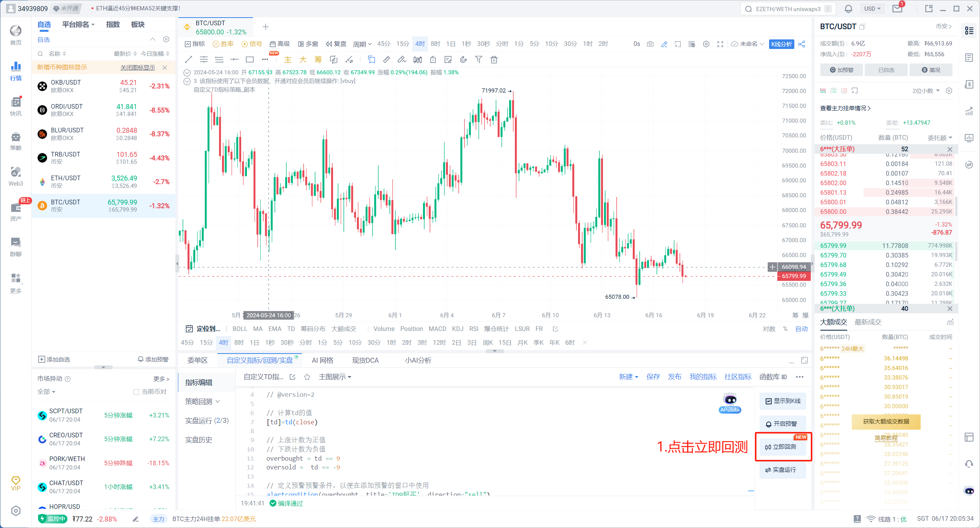Switch to the 最新成交 tab
The height and width of the screenshot is (528, 980).
click(x=868, y=322)
